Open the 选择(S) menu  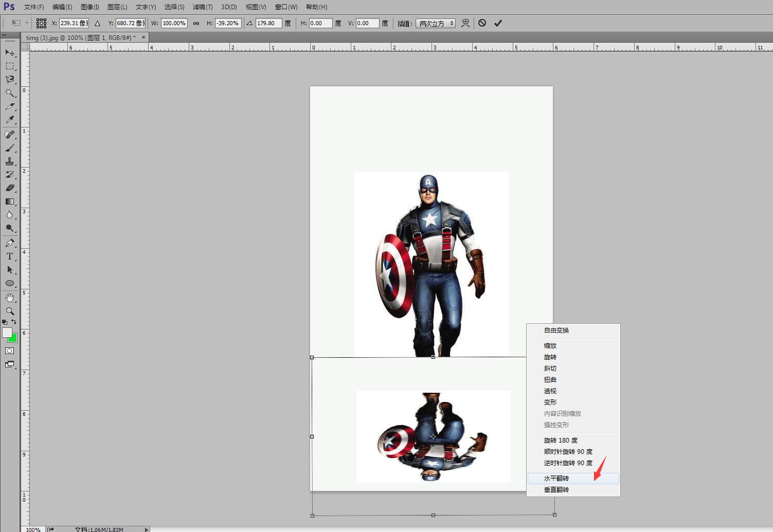click(174, 7)
